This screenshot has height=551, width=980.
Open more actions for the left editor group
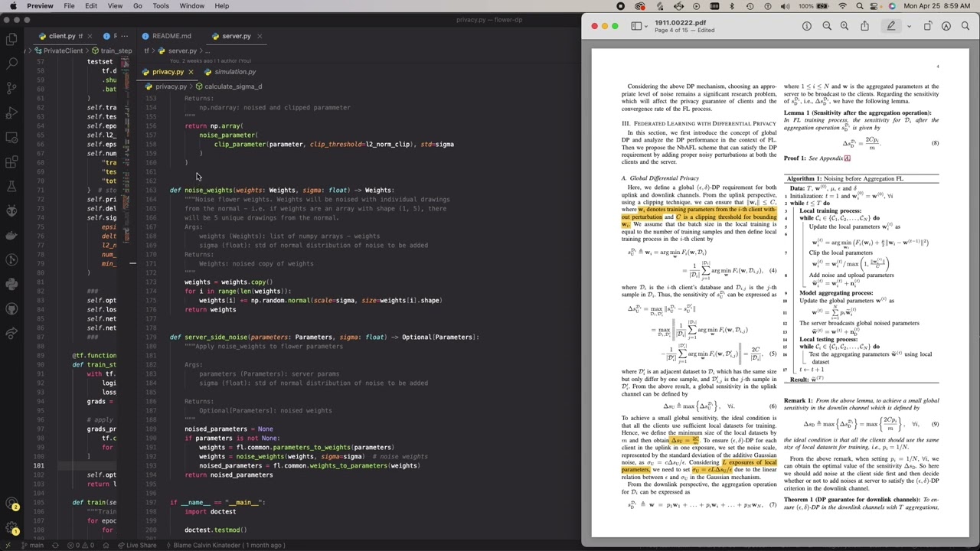pyautogui.click(x=124, y=36)
